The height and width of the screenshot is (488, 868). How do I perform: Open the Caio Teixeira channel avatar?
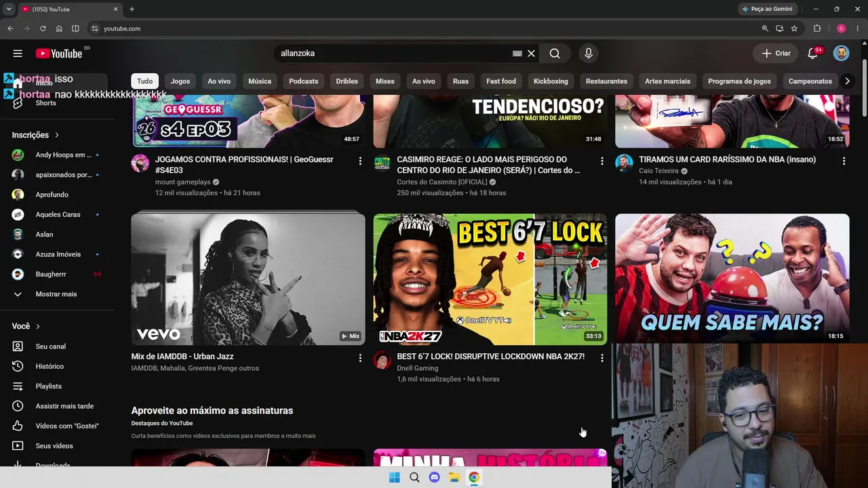coord(624,163)
